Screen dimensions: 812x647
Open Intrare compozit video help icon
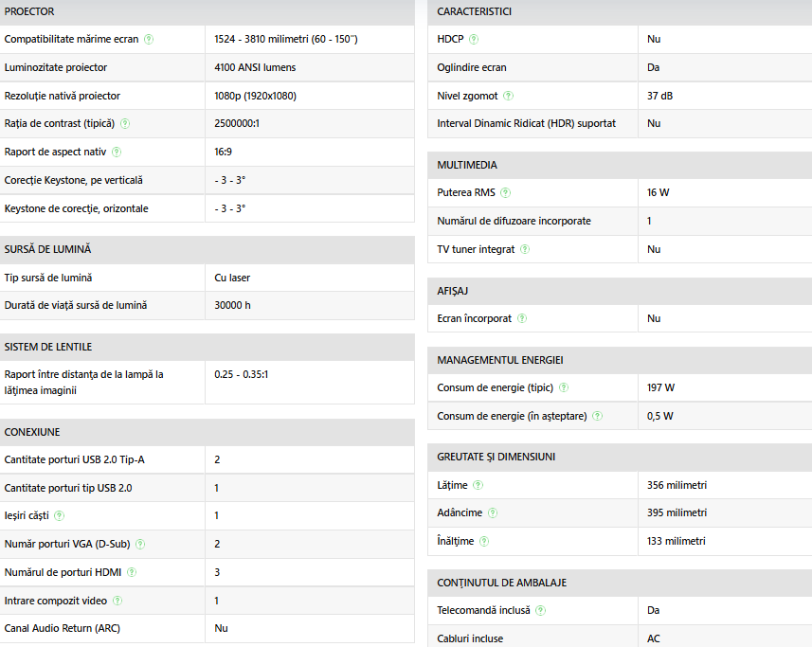coord(117,601)
